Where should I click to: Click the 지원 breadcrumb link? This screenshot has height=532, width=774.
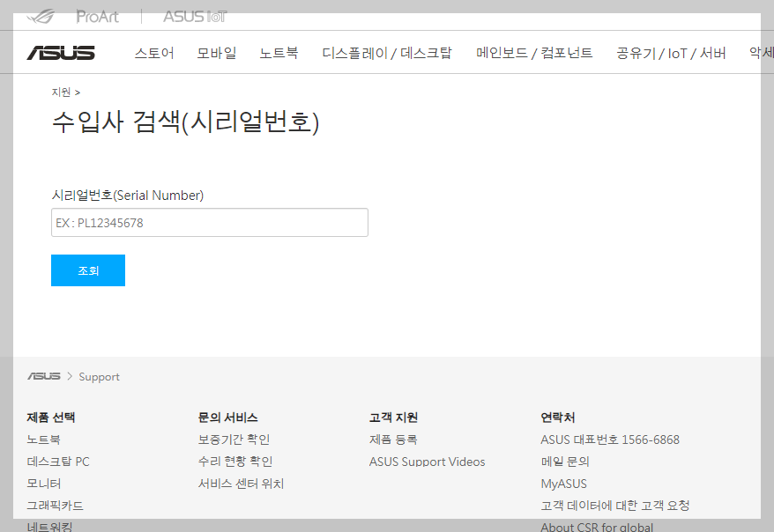(61, 92)
